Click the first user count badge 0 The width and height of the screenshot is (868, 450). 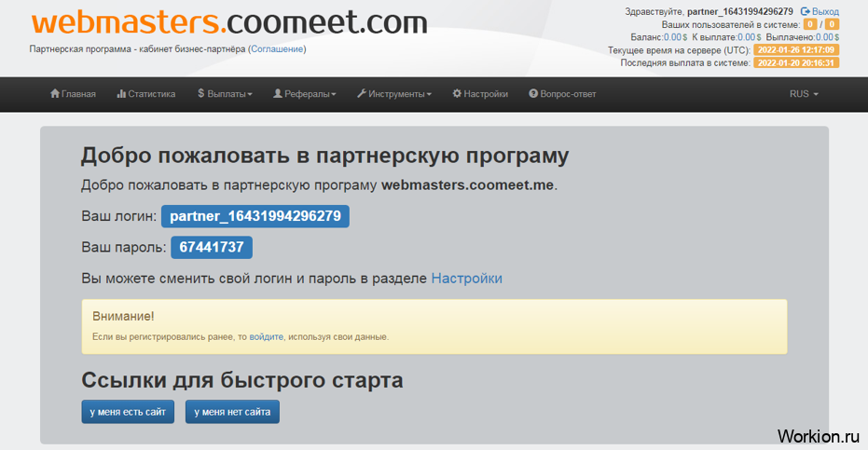(x=810, y=24)
